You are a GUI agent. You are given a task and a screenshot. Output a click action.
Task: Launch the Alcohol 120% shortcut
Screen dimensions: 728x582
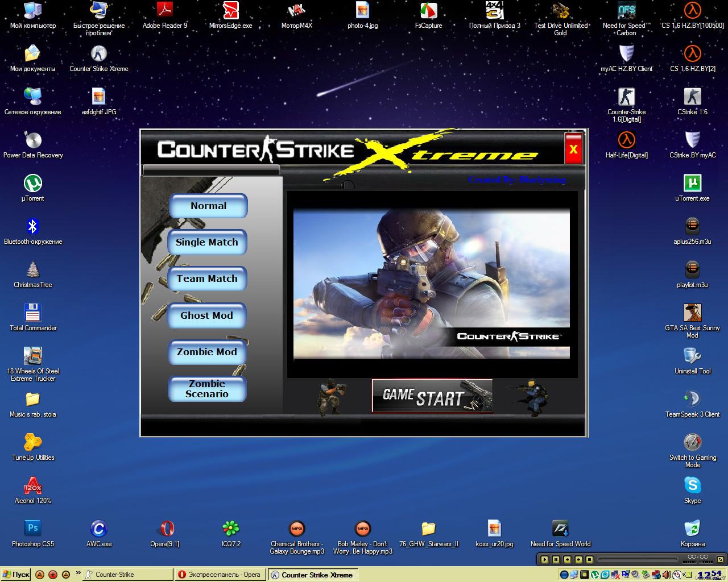click(33, 490)
